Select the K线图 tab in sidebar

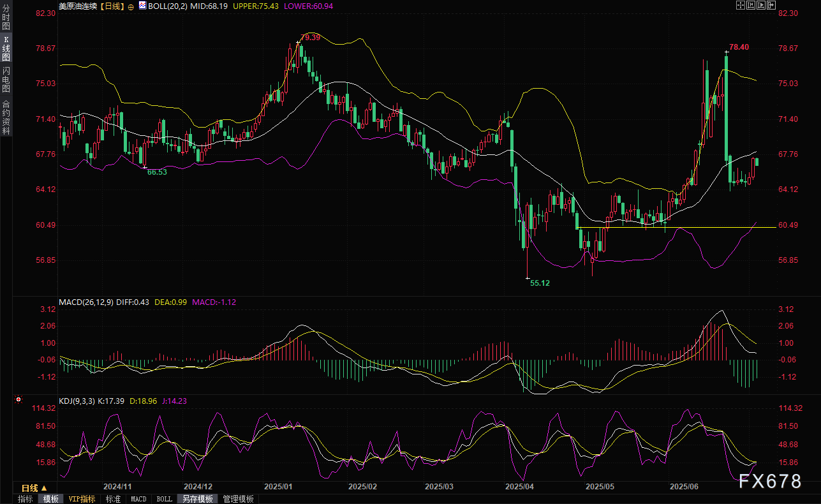tap(6, 48)
